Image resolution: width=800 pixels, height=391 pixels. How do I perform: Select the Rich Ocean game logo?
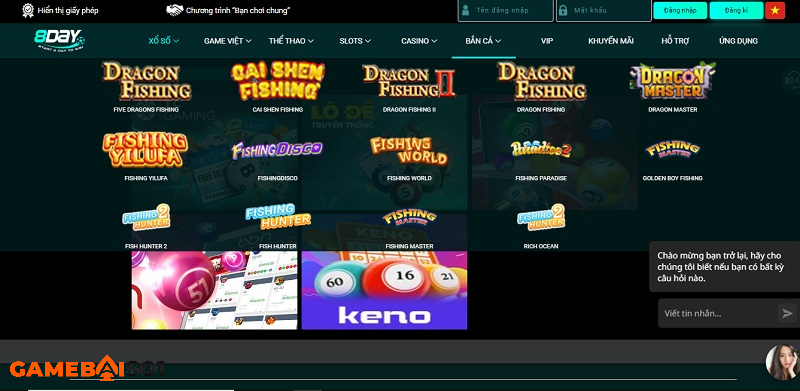pyautogui.click(x=541, y=217)
